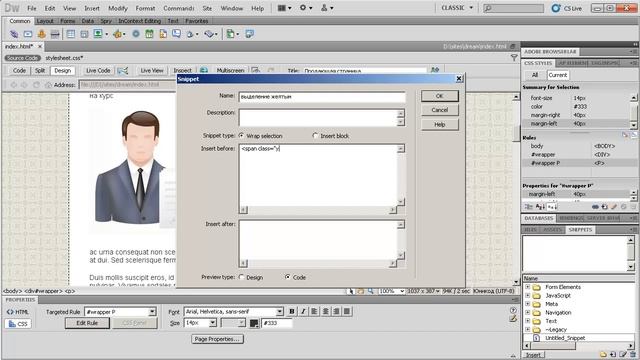Click the Email Link icon
This screenshot has width=640, height=360.
point(28,34)
